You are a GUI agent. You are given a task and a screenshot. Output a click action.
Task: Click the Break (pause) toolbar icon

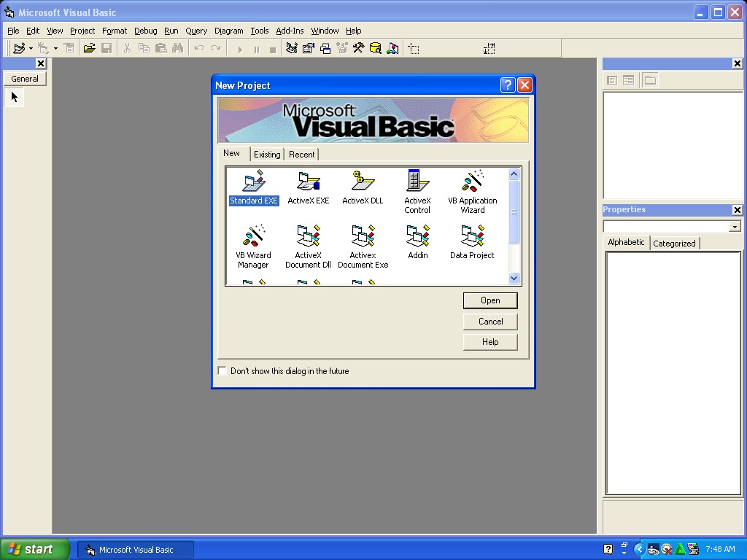tap(256, 49)
